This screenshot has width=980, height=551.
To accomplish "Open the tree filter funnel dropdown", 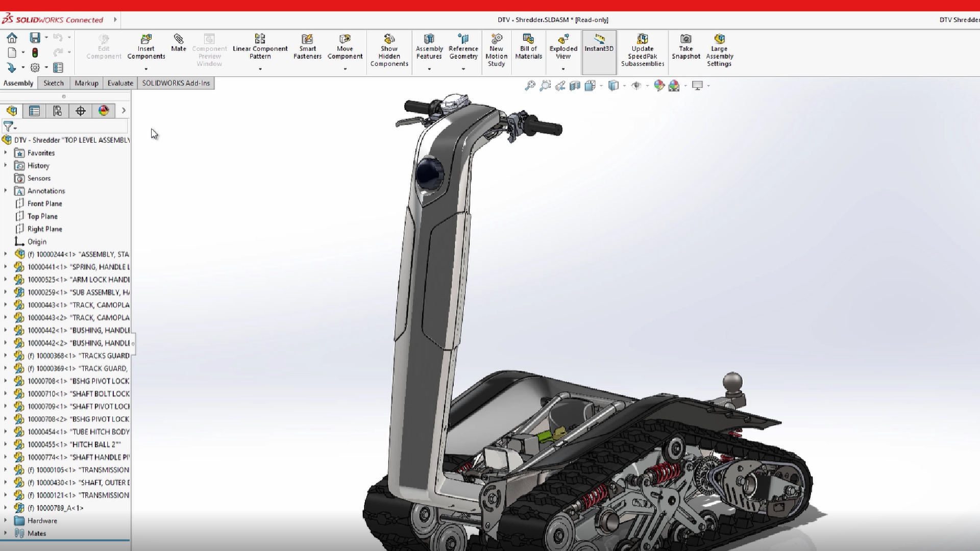I will (x=10, y=126).
